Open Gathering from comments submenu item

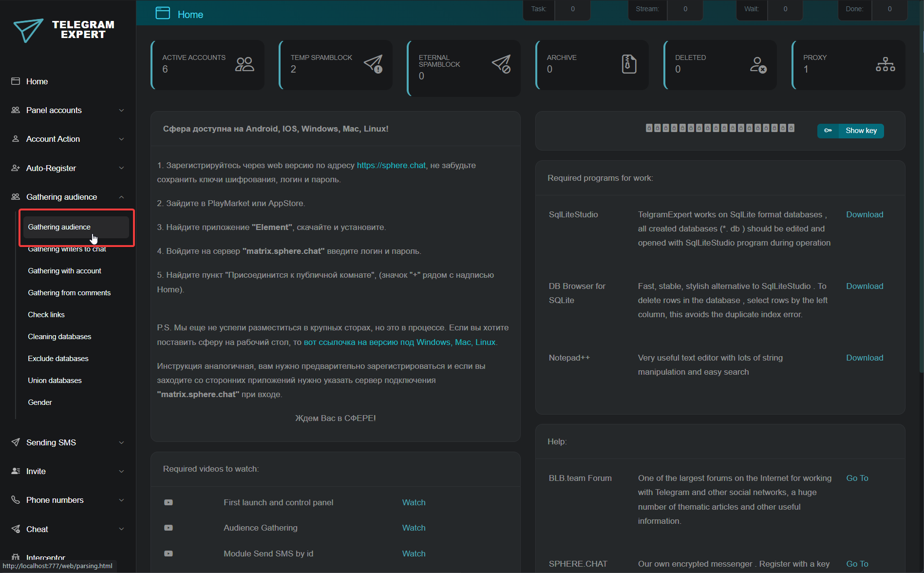coord(69,293)
